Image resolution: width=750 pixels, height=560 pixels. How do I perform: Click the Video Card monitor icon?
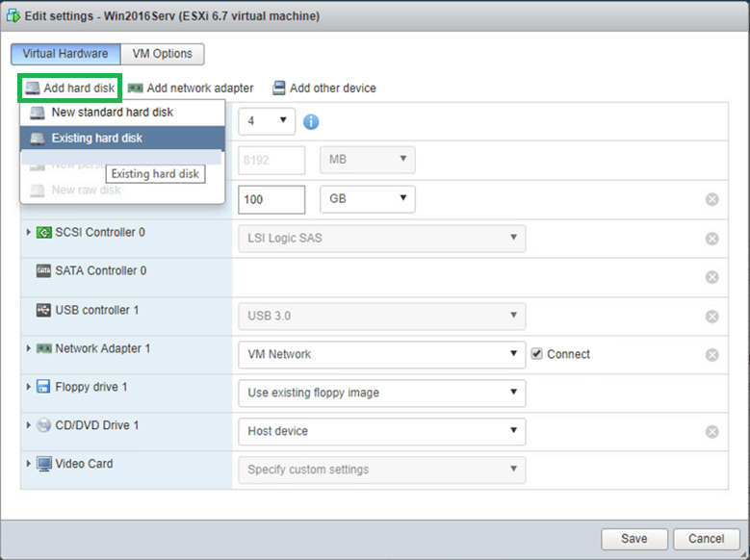pos(44,464)
